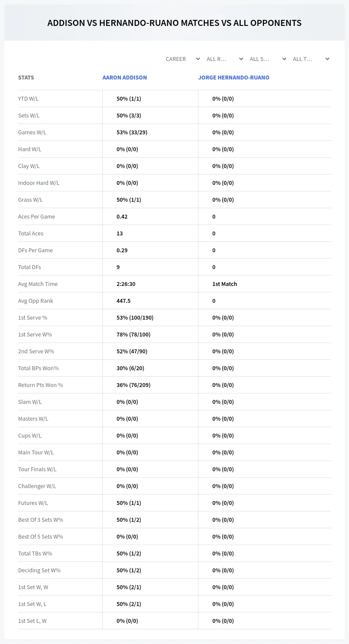Open Aaron Addison's player profile link

125,78
